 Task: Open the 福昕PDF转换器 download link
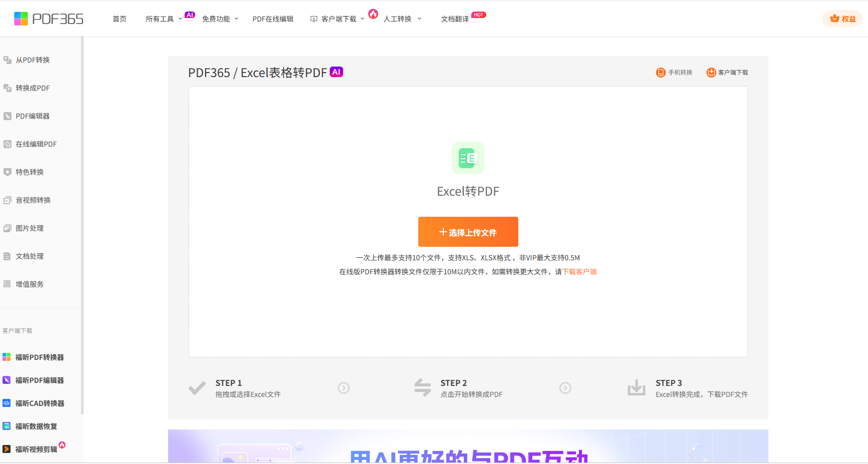[x=40, y=357]
